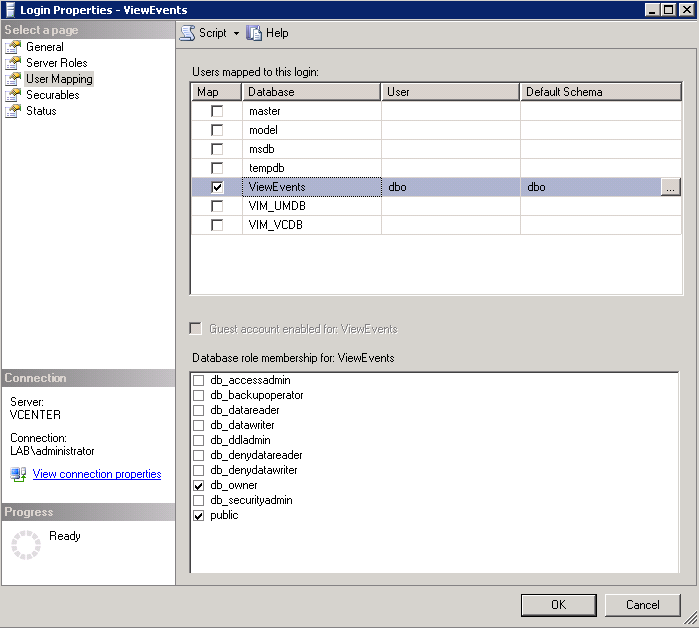This screenshot has height=628, width=699.
Task: Click the Script label in the toolbar
Action: tap(213, 33)
